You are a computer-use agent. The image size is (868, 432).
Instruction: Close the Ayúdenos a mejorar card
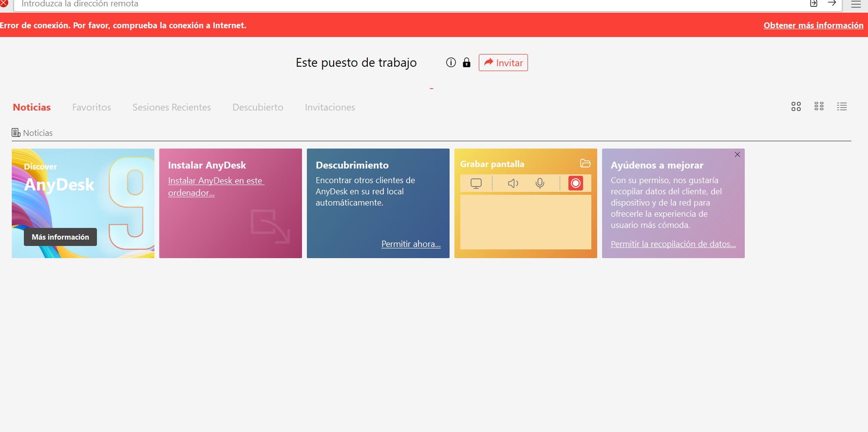pos(737,154)
